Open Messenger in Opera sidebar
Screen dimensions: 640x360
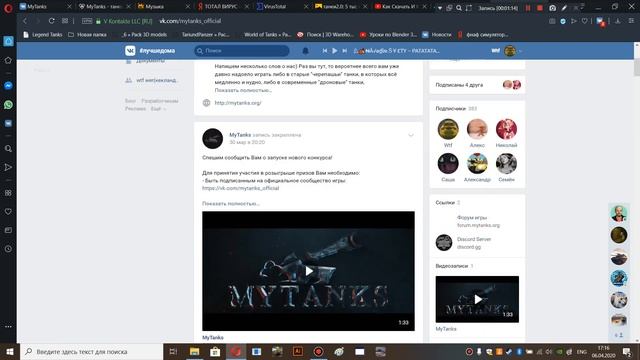coord(8,86)
